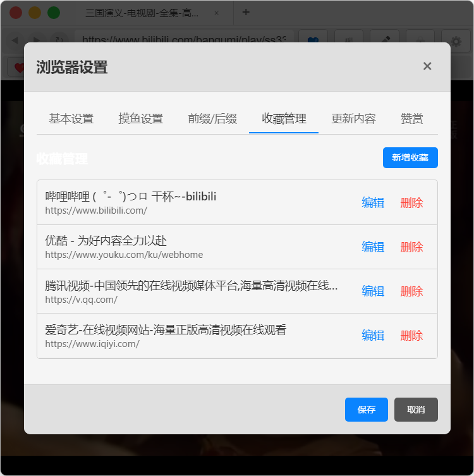Open browser settings gear icon
This screenshot has height=476, width=474.
456,40
